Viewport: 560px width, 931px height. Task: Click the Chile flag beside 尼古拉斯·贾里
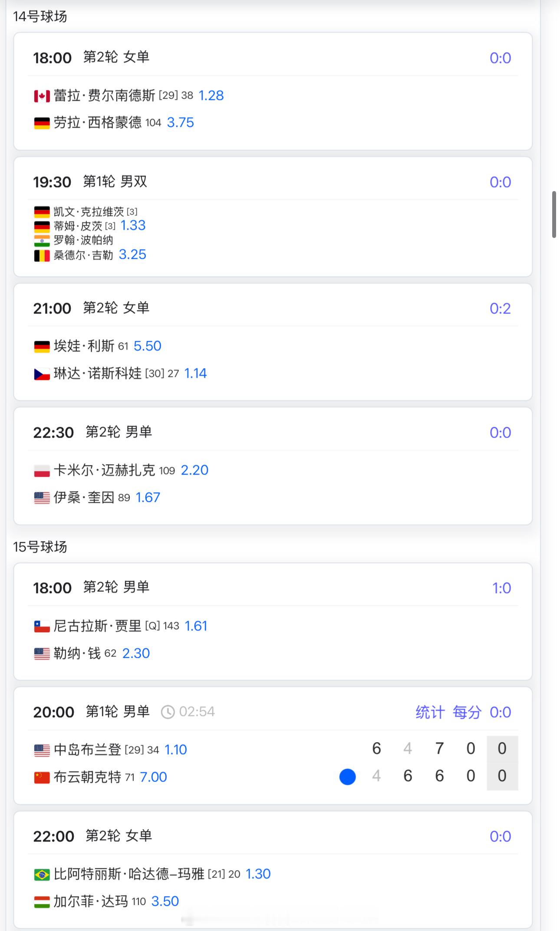(42, 627)
